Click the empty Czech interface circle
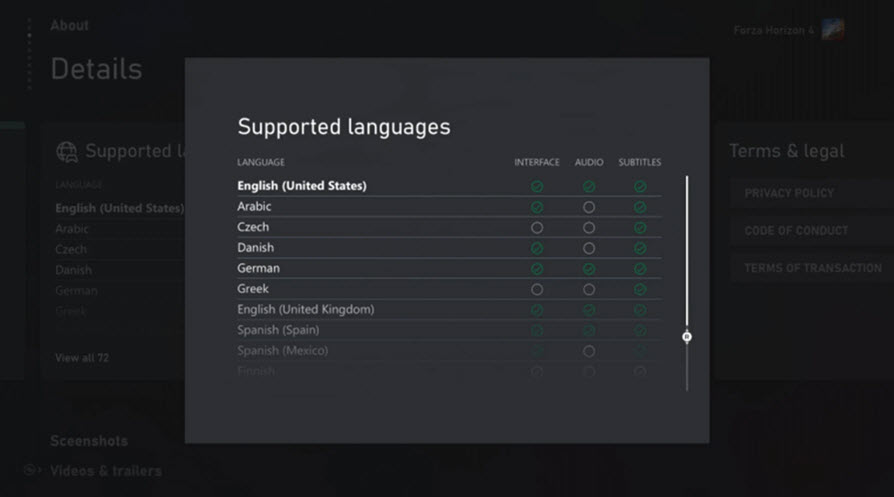The image size is (894, 497). [537, 227]
